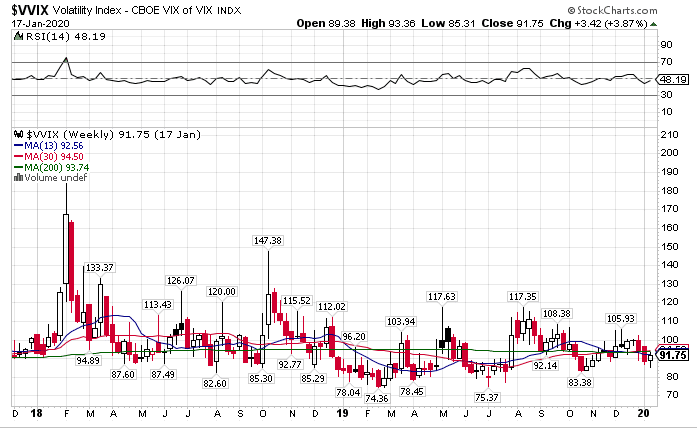Click the 78.45 low label
Image resolution: width=697 pixels, height=428 pixels.
412,391
